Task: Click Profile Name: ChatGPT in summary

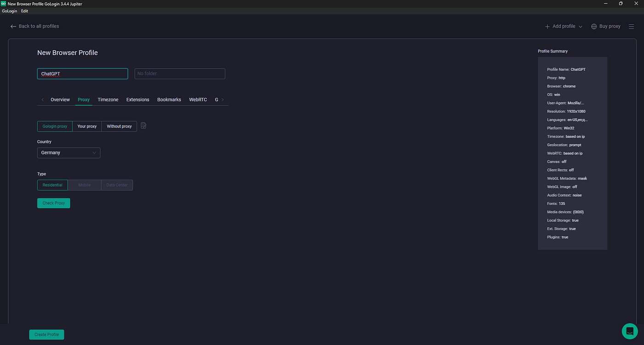Action: pyautogui.click(x=566, y=69)
